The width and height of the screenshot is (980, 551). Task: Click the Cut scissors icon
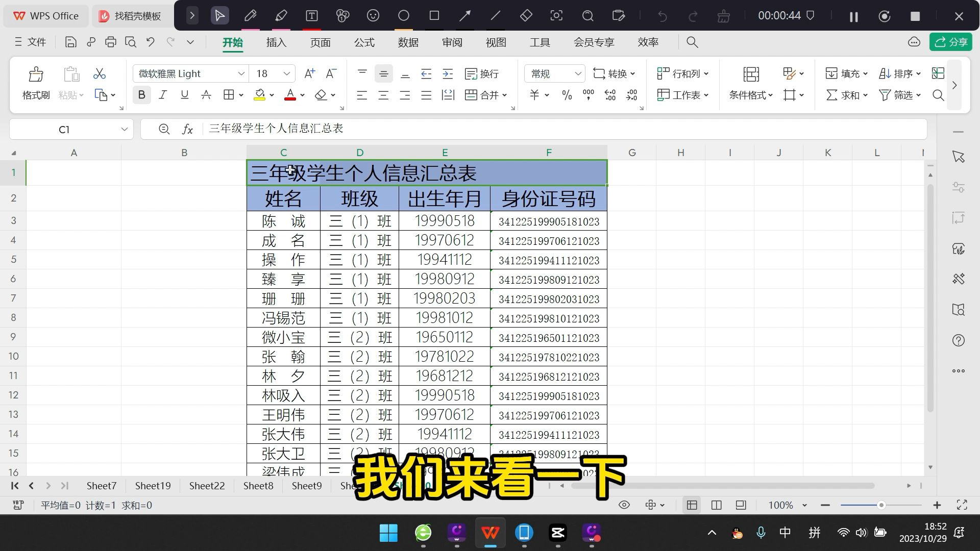[x=100, y=74]
